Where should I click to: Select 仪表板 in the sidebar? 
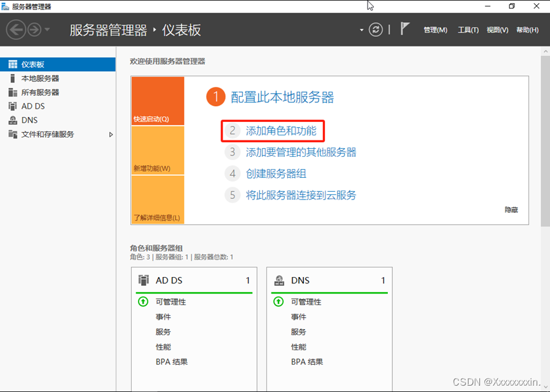(57, 65)
